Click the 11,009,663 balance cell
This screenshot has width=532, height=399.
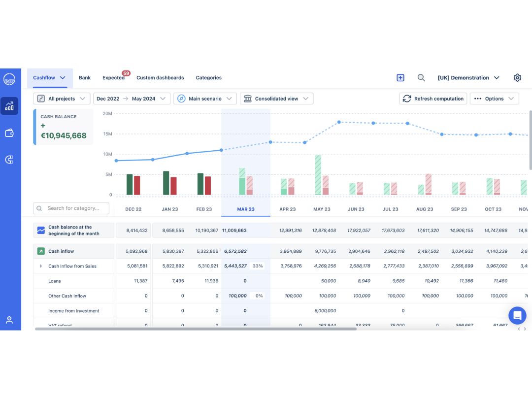234,231
